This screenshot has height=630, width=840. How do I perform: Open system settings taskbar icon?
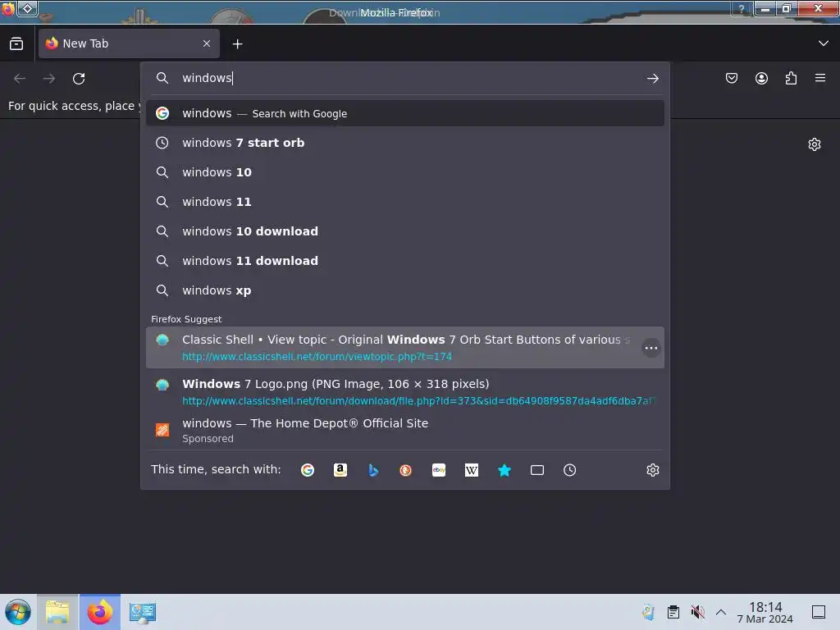142,612
